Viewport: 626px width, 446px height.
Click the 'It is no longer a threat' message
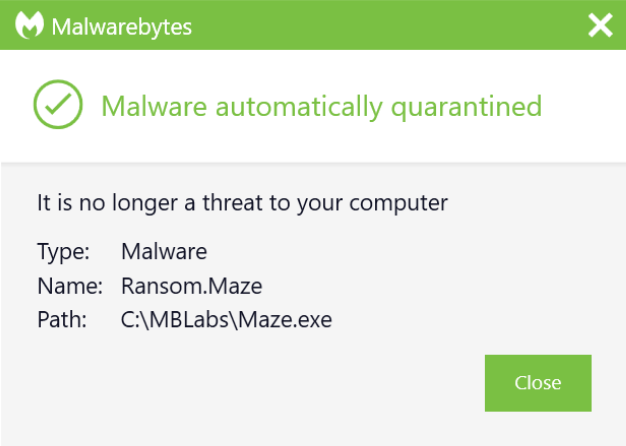pos(242,202)
